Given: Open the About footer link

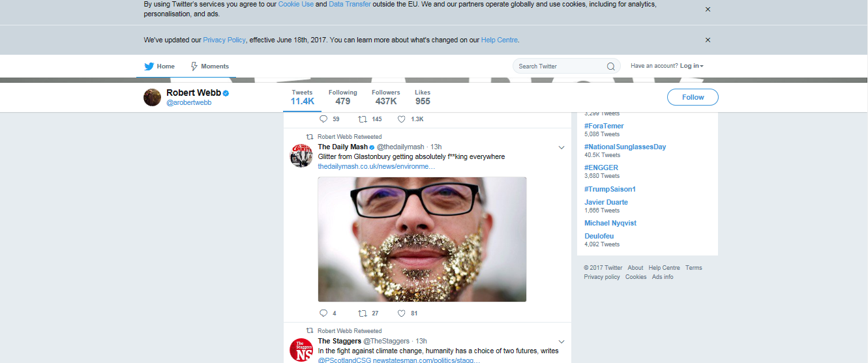Looking at the screenshot, I should [x=635, y=268].
